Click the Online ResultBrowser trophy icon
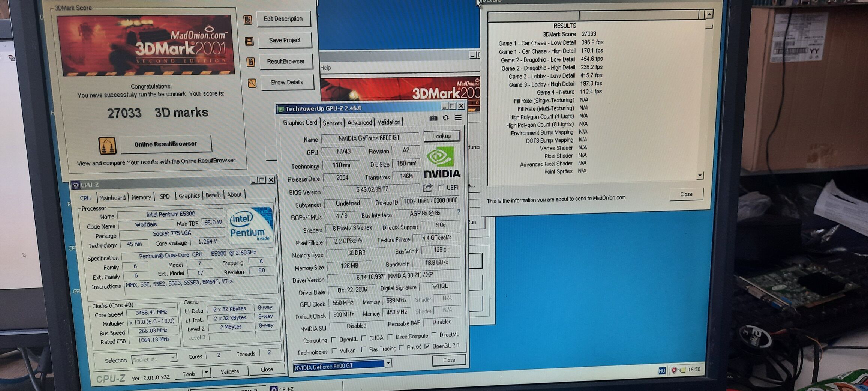 tap(107, 146)
